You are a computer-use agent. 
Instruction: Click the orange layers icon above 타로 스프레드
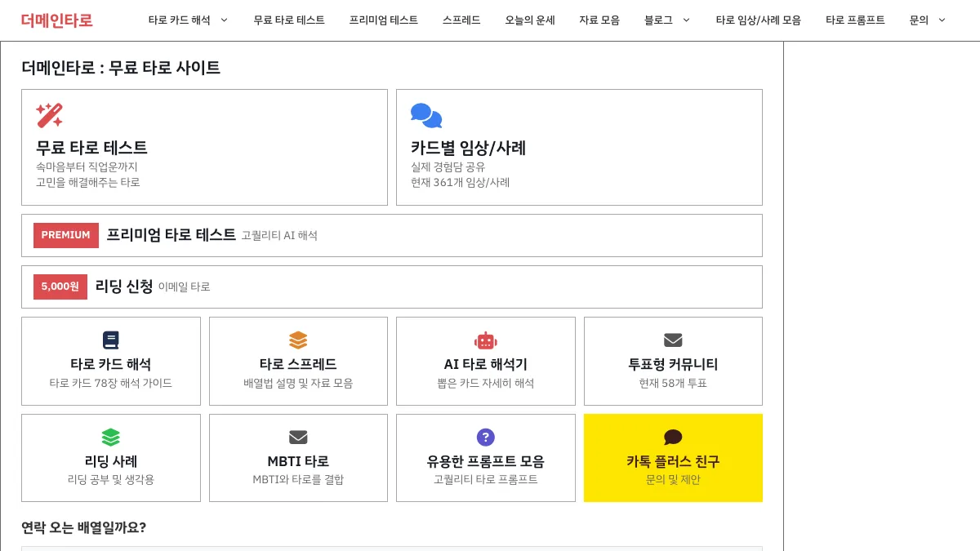(298, 340)
